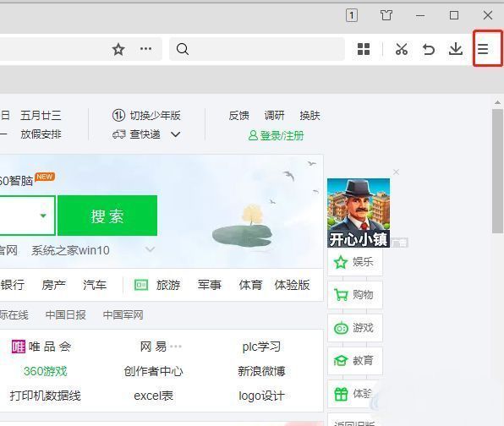
Task: Open logo设计 link
Action: (x=261, y=396)
